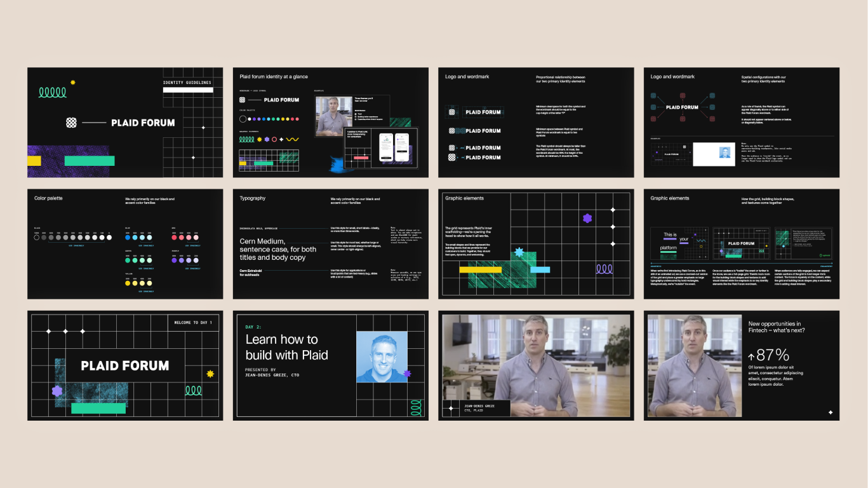Click the purple flower shape on the Day 1 slide
Image resolution: width=868 pixels, height=488 pixels.
point(57,391)
